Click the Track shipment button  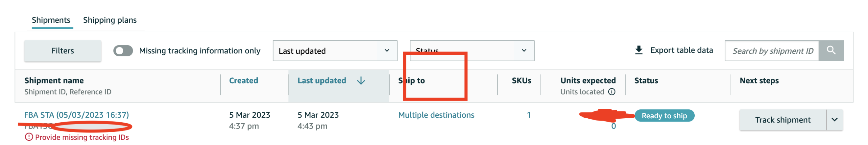click(x=783, y=120)
